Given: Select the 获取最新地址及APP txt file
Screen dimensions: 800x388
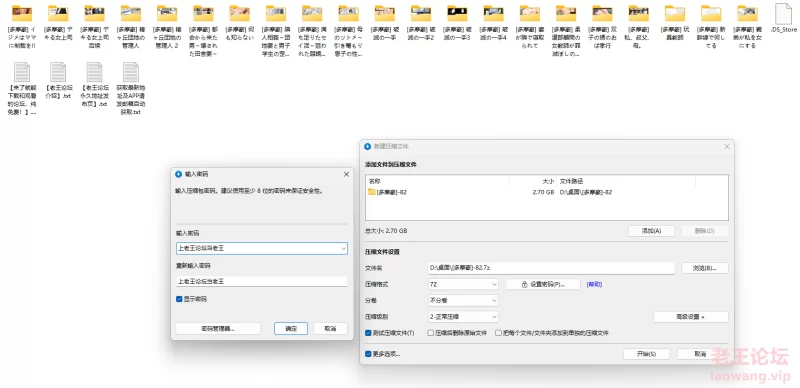Looking at the screenshot, I should coord(131,88).
